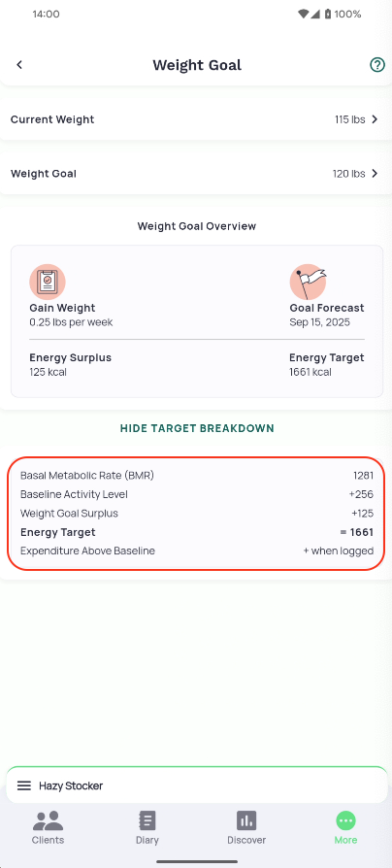Tap the Energy Target 1661 kcal value
Viewport: 392px width, 868px height.
click(310, 372)
